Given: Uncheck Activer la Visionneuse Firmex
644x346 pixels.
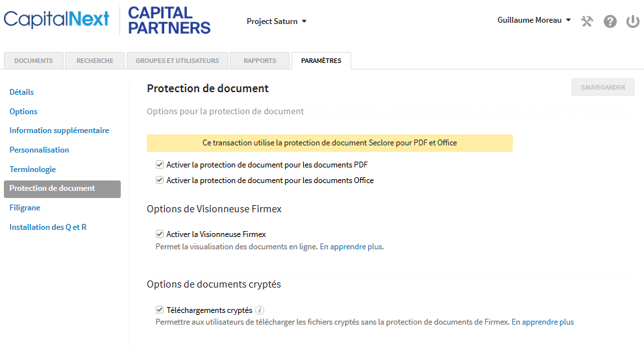Looking at the screenshot, I should 160,234.
